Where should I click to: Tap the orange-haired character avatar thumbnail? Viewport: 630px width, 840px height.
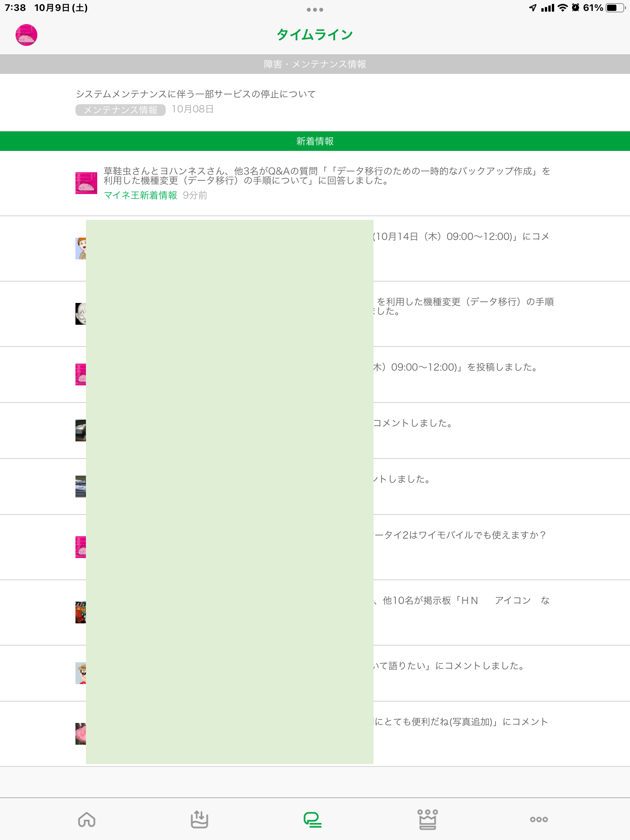coord(80,248)
